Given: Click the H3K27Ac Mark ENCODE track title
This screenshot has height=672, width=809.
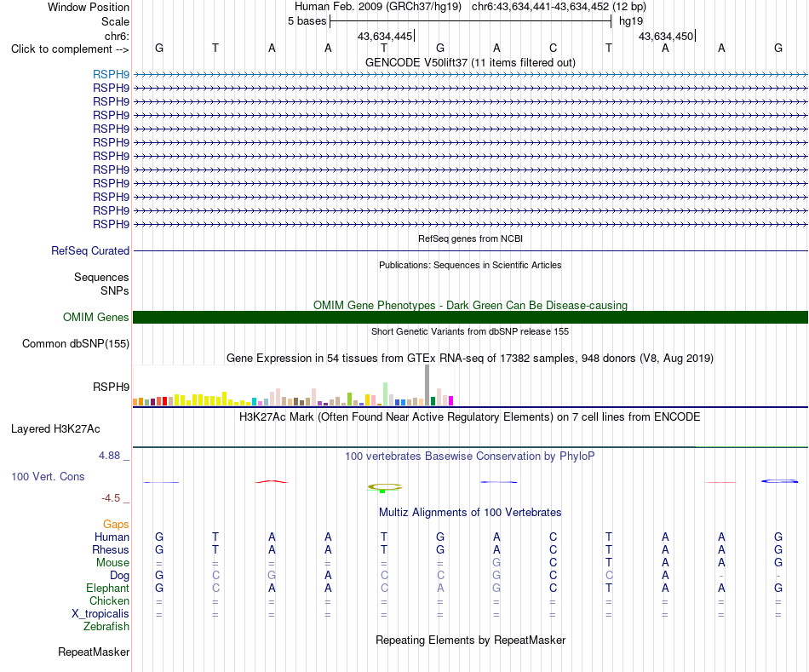Looking at the screenshot, I should click(470, 417).
